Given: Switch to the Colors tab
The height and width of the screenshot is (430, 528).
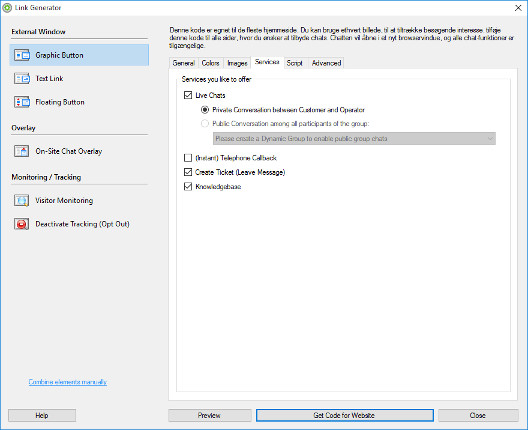Looking at the screenshot, I should click(x=210, y=63).
